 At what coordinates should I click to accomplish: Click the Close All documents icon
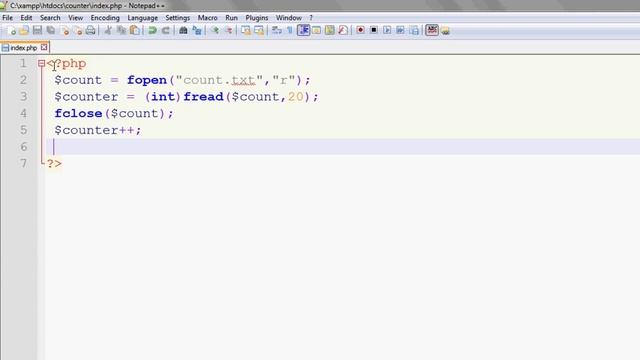[x=77, y=30]
